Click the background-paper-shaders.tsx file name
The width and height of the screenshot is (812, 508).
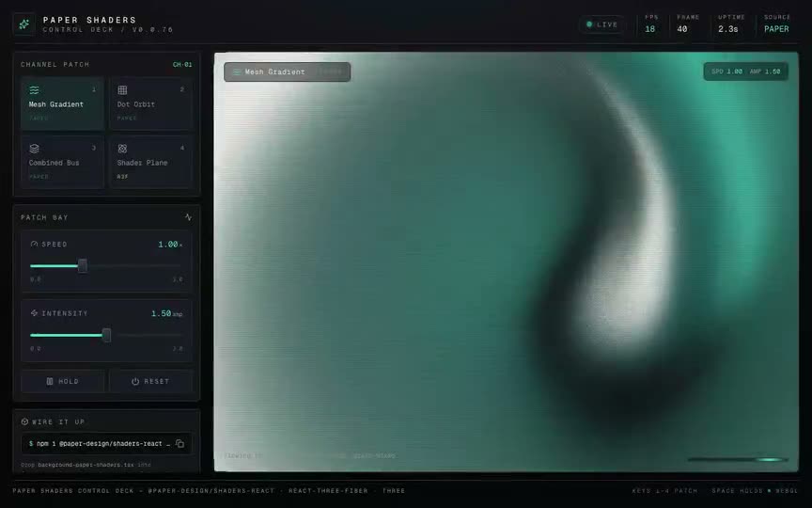click(x=86, y=465)
